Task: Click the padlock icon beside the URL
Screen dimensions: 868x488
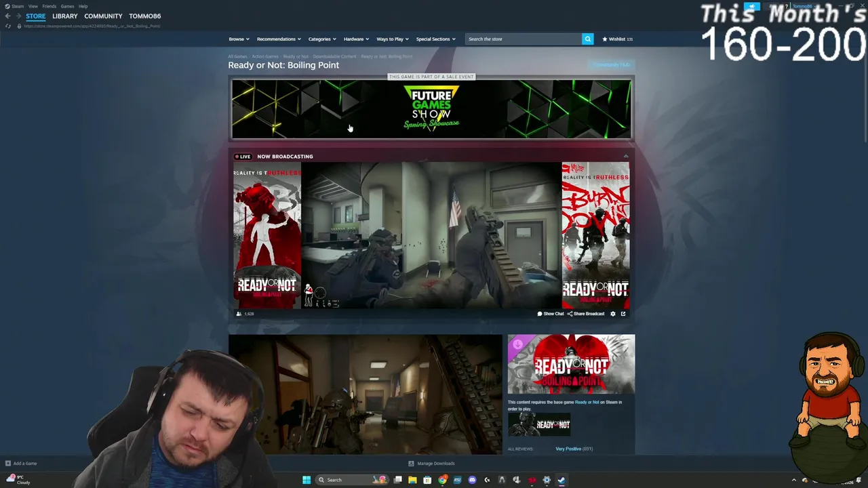Action: coord(18,26)
